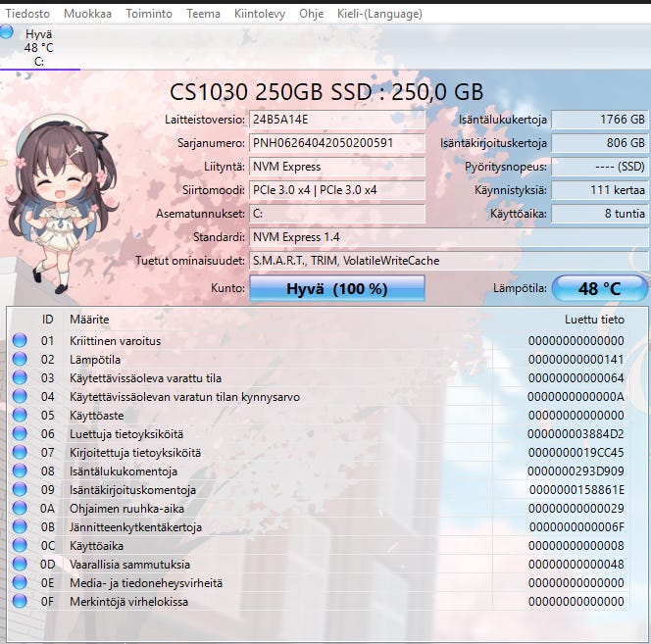
Task: Click the status orb for Kriittinen varoitus
Action: click(20, 340)
